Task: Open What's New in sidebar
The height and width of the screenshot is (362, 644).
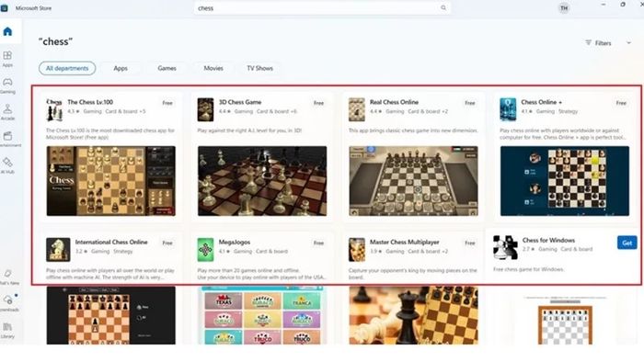Action: [7, 277]
